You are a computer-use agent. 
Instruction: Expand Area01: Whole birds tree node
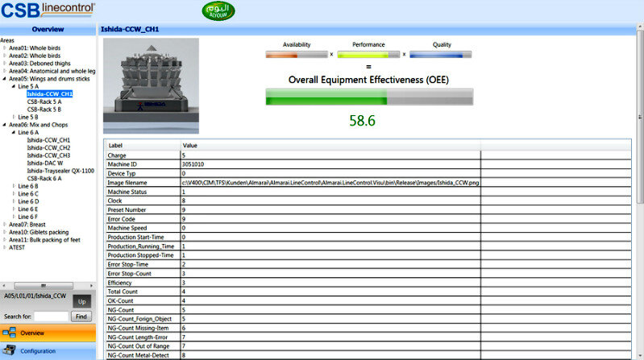4,48
